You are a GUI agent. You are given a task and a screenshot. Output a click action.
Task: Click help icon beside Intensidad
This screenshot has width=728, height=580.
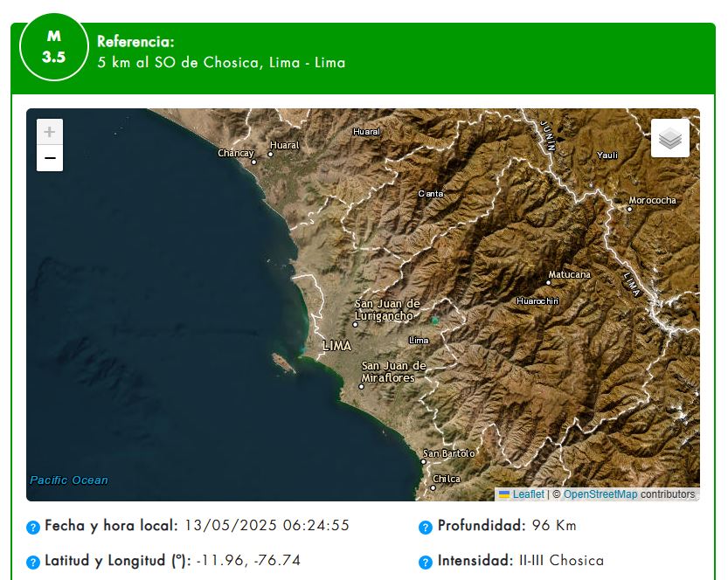pyautogui.click(x=426, y=562)
